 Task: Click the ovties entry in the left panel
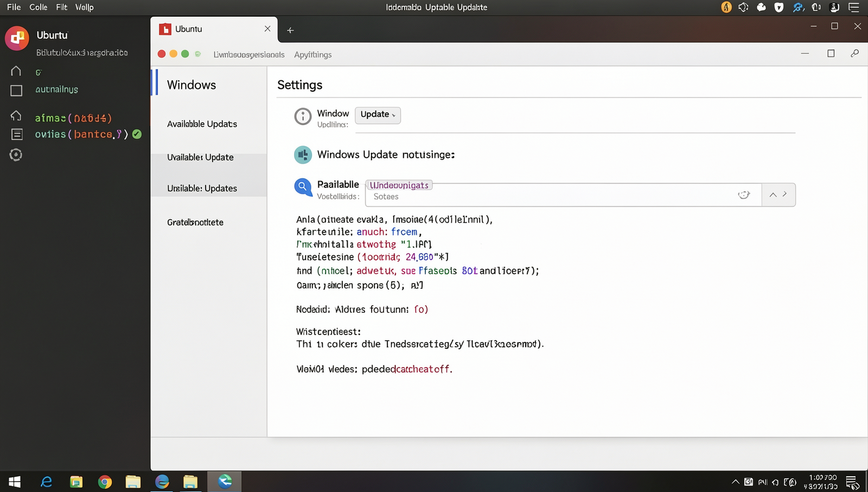point(81,134)
